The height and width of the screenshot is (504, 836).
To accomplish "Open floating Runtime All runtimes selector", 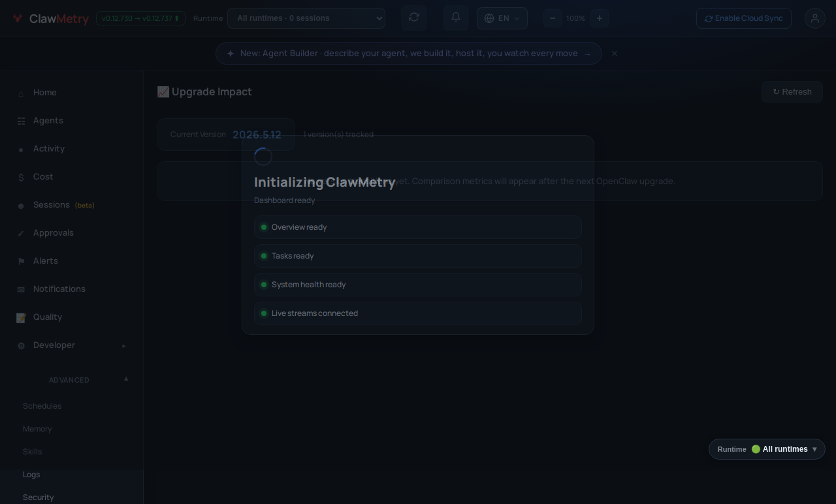I will pyautogui.click(x=767, y=449).
